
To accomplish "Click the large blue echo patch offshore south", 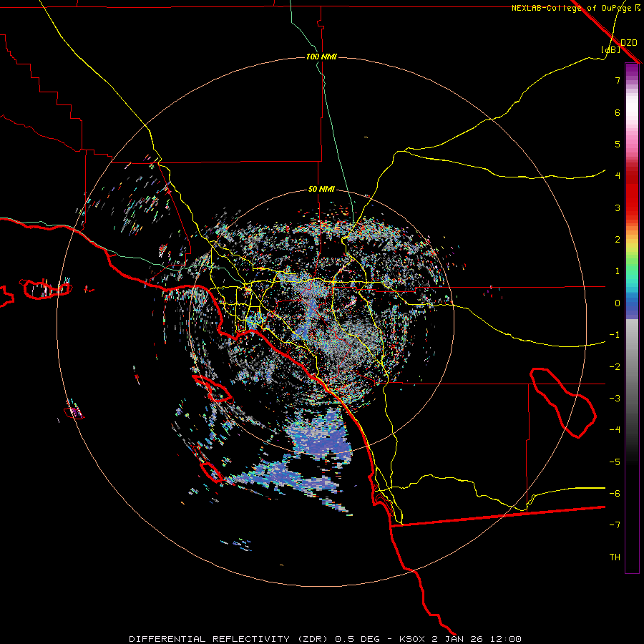I will (x=321, y=432).
